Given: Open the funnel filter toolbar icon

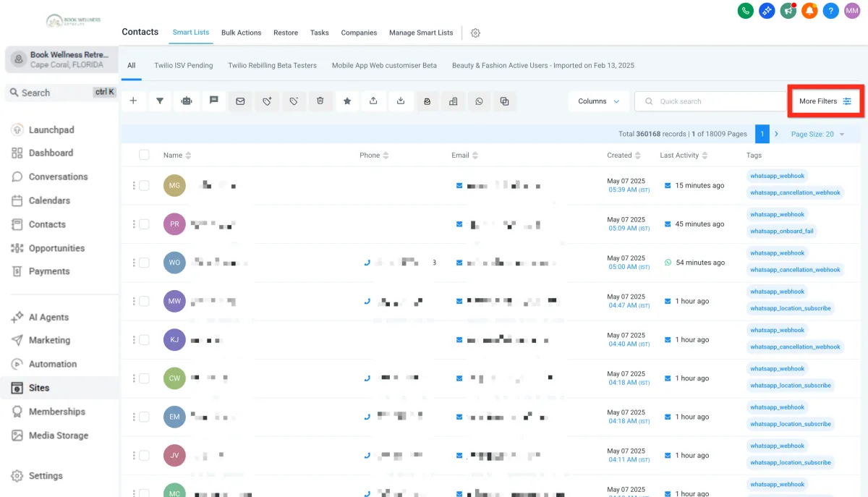Looking at the screenshot, I should click(x=160, y=101).
